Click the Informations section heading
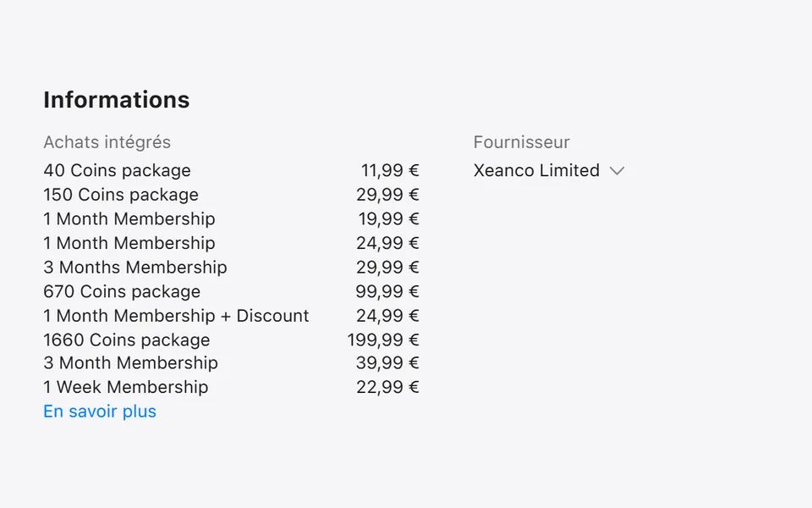 click(117, 100)
